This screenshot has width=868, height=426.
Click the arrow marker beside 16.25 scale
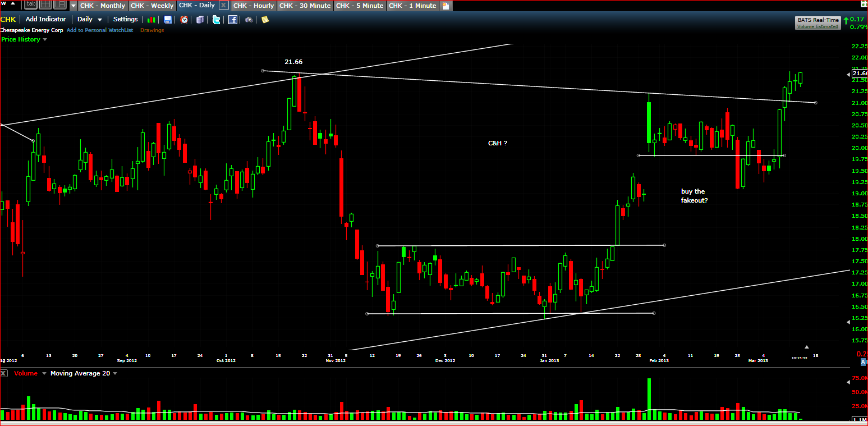point(848,322)
